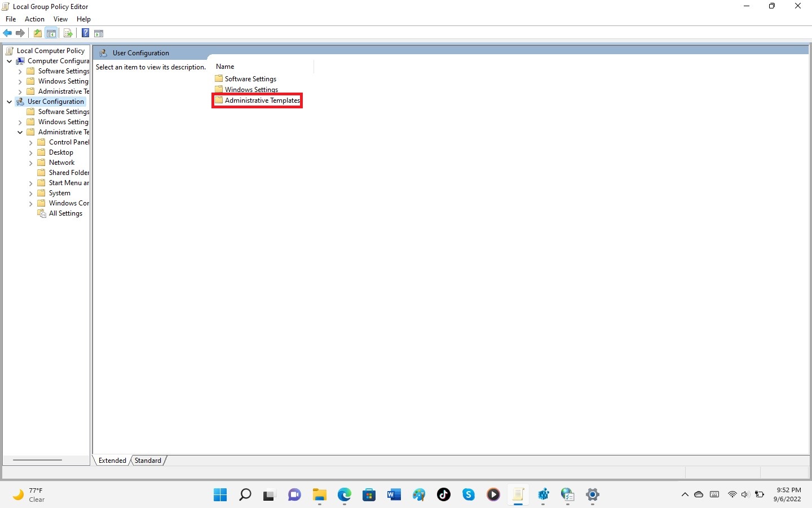812x508 pixels.
Task: Expand the Network tree node
Action: point(30,163)
